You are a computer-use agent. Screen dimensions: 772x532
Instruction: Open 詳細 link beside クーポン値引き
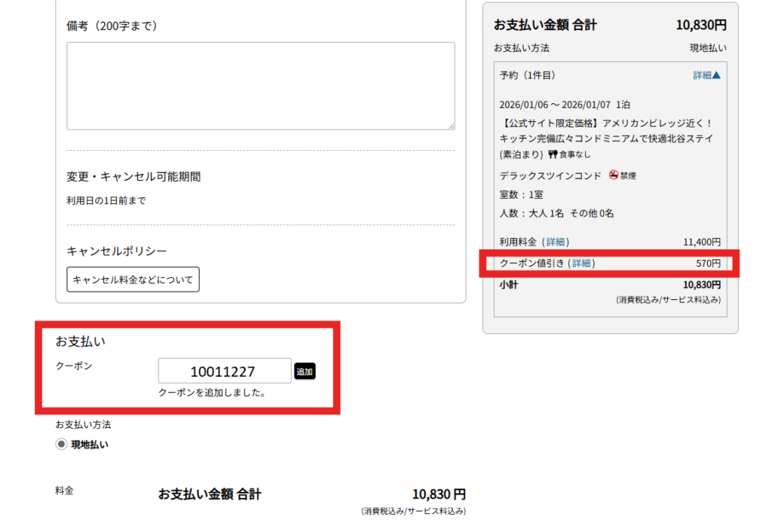(582, 263)
